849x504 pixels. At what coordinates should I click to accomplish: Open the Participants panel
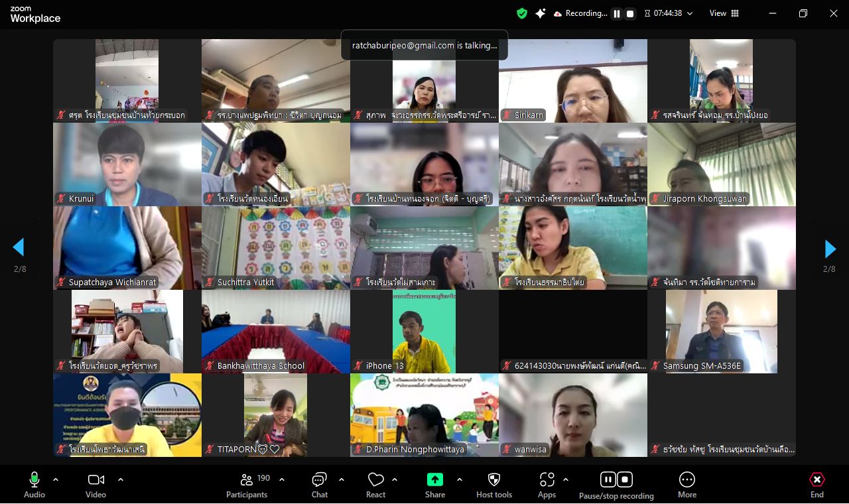click(x=247, y=485)
